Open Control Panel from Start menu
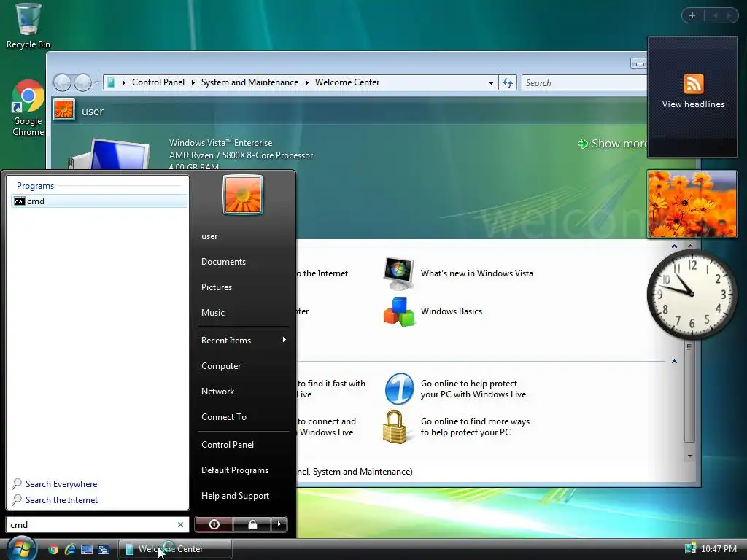The width and height of the screenshot is (747, 560). pos(228,445)
